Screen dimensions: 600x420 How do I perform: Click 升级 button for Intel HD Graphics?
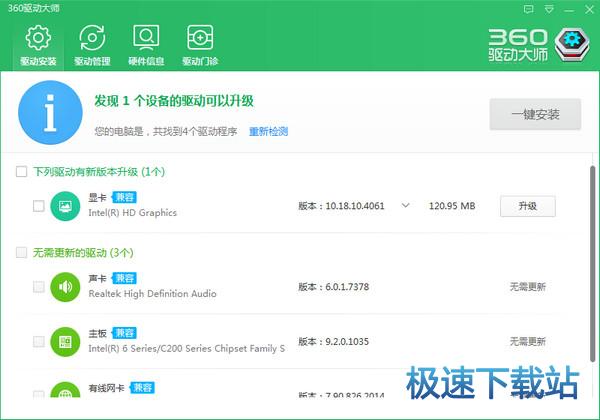pyautogui.click(x=528, y=206)
